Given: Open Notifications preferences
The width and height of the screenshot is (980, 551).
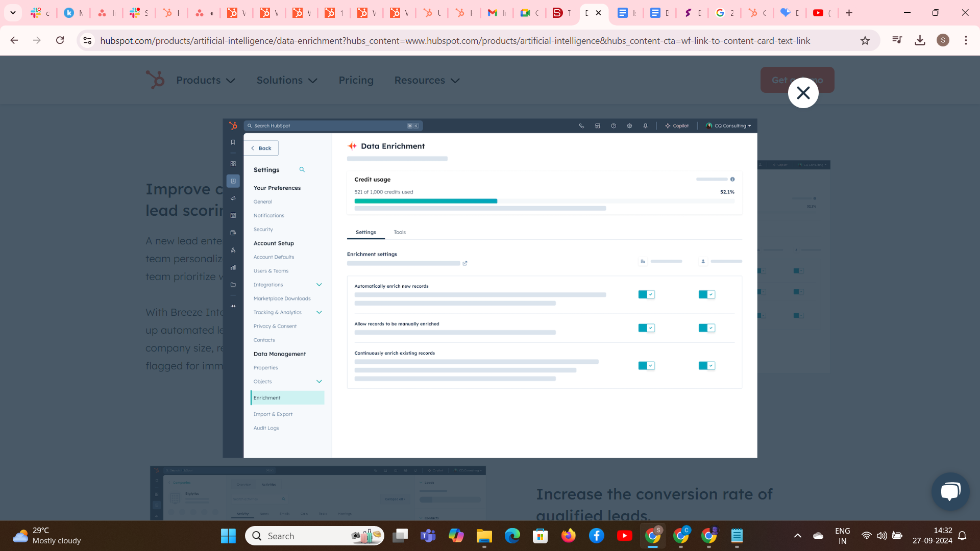Looking at the screenshot, I should click(x=268, y=215).
